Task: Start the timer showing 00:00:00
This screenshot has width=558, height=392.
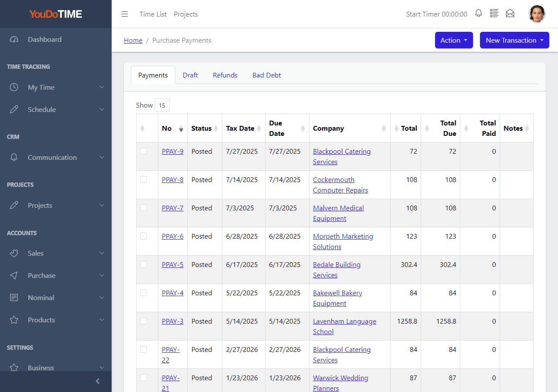Action: (437, 14)
